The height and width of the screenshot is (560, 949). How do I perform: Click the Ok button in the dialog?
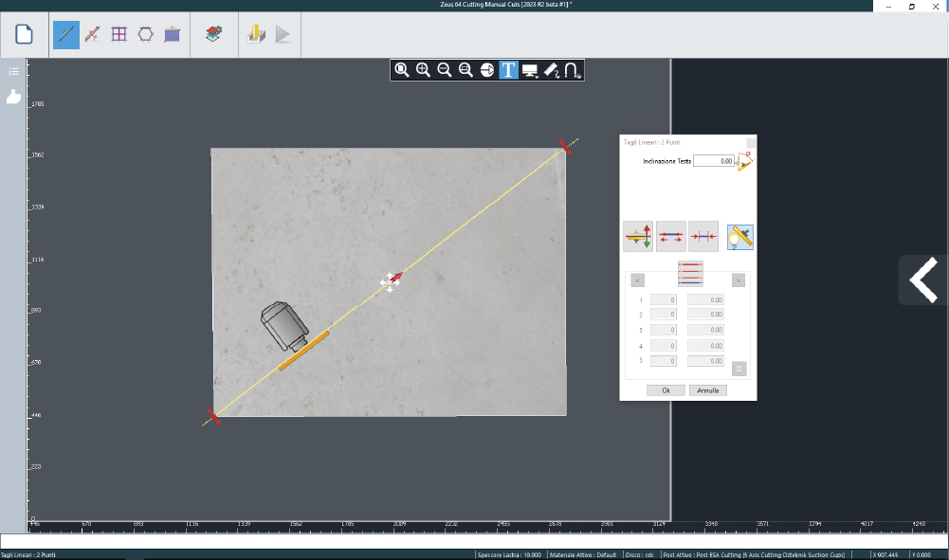pos(666,390)
